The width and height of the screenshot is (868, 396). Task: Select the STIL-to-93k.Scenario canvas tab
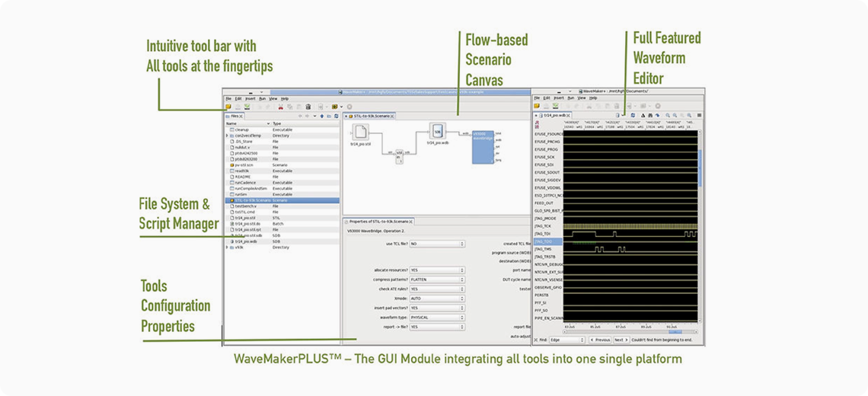370,117
